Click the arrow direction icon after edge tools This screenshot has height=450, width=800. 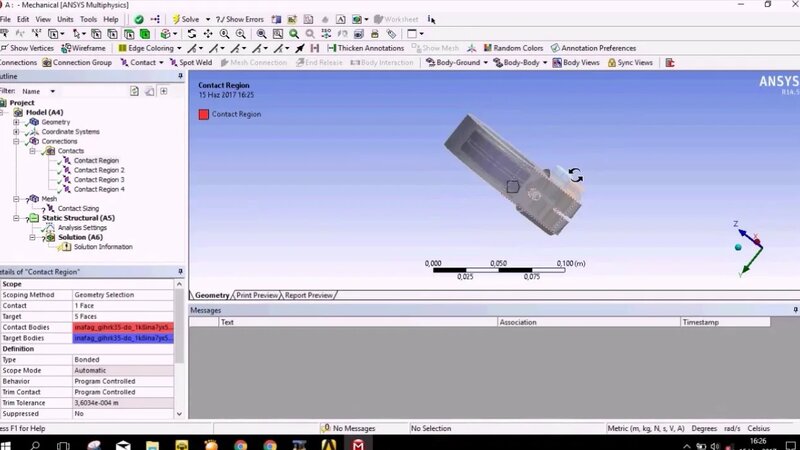[x=299, y=48]
